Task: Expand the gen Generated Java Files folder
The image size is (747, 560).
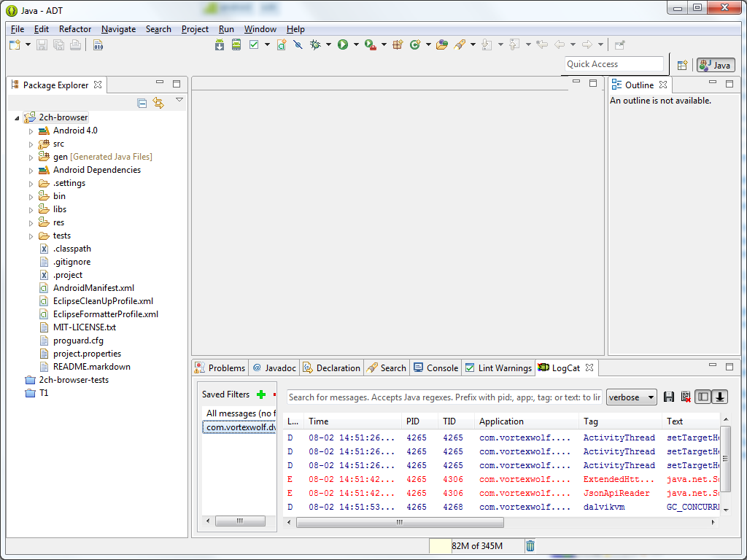Action: tap(31, 157)
